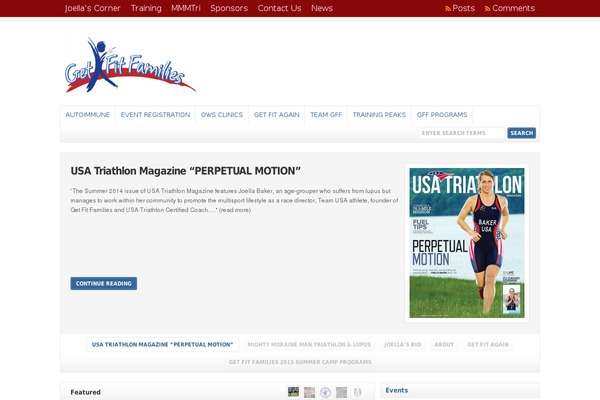This screenshot has height=400, width=600.
Task: Go to Event Registration
Action: coord(155,114)
